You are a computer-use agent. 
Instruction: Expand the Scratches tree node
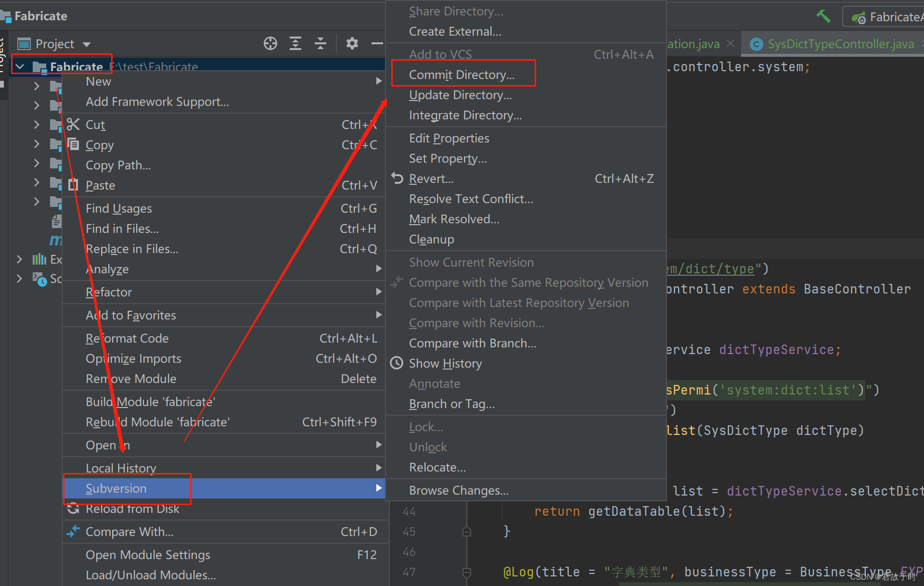(20, 279)
